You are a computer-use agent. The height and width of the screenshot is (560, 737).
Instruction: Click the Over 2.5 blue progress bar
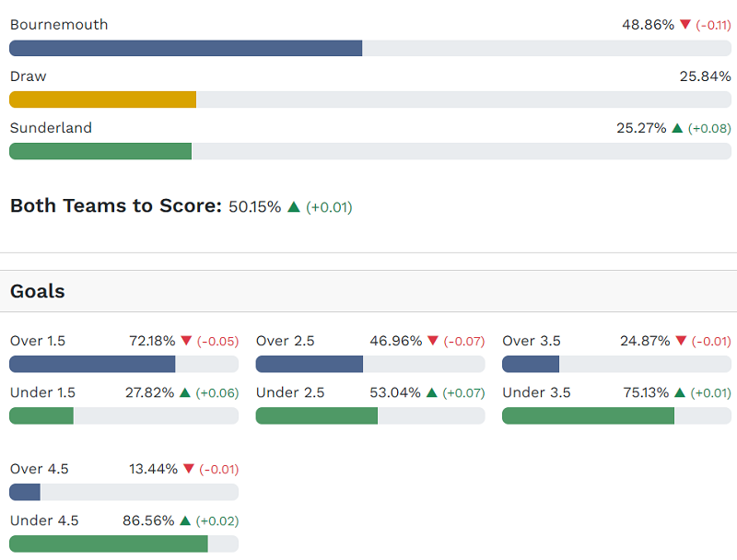tap(309, 364)
